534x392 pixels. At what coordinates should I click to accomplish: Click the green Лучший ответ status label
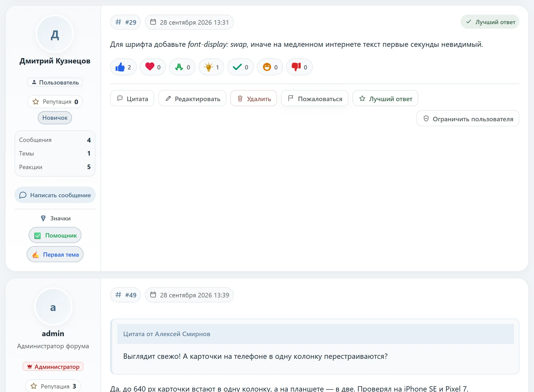click(490, 22)
